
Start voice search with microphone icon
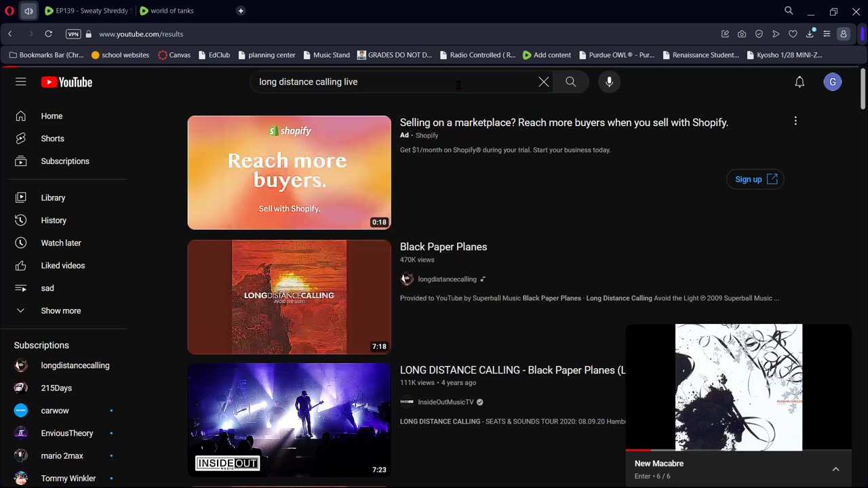pyautogui.click(x=609, y=82)
